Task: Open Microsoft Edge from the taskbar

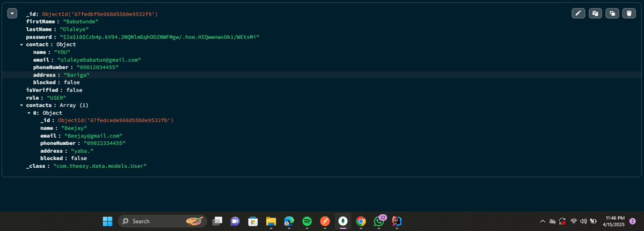Action: pyautogui.click(x=289, y=221)
